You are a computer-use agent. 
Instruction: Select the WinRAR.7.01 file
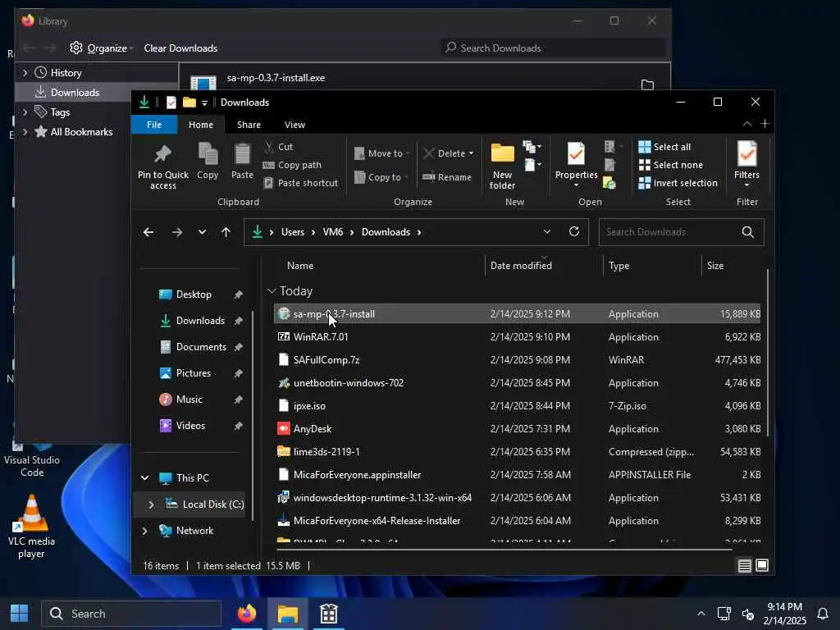[517, 337]
